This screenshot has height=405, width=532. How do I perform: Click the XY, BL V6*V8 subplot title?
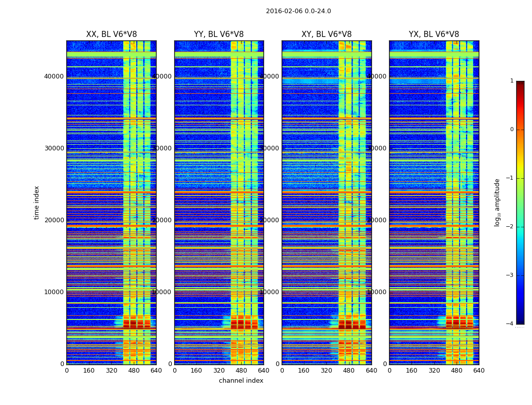(x=326, y=34)
